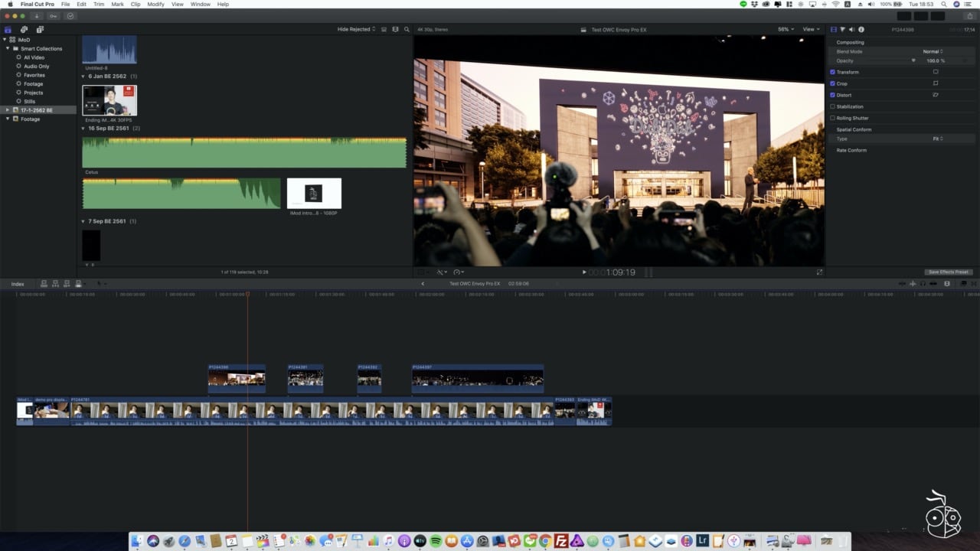Viewport: 980px width, 551px height.
Task: Open the clip appearance filmstrip icon above the browser
Action: pos(396,29)
